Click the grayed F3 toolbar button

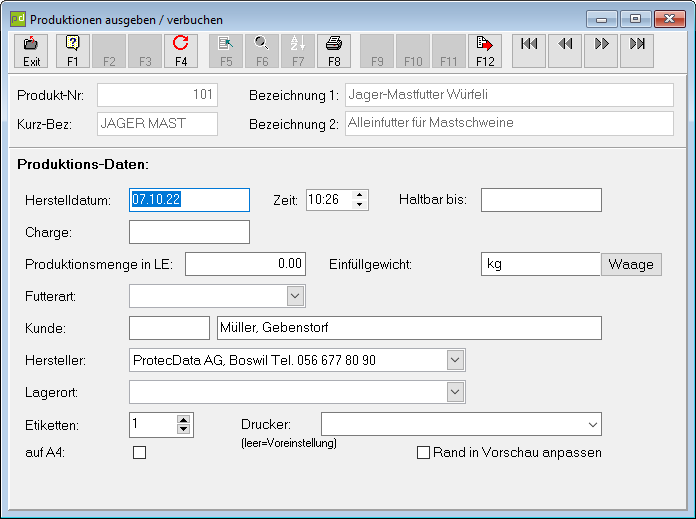point(145,51)
